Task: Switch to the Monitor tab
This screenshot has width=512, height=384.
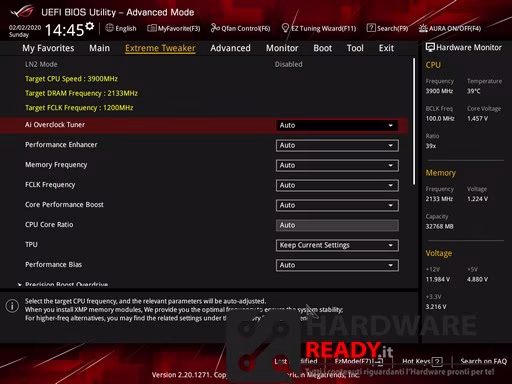Action: 282,48
